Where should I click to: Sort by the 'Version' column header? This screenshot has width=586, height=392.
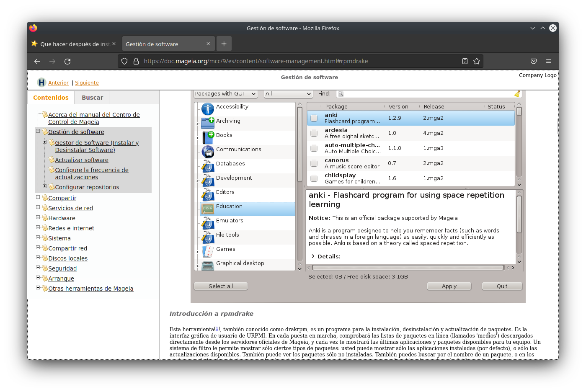398,106
